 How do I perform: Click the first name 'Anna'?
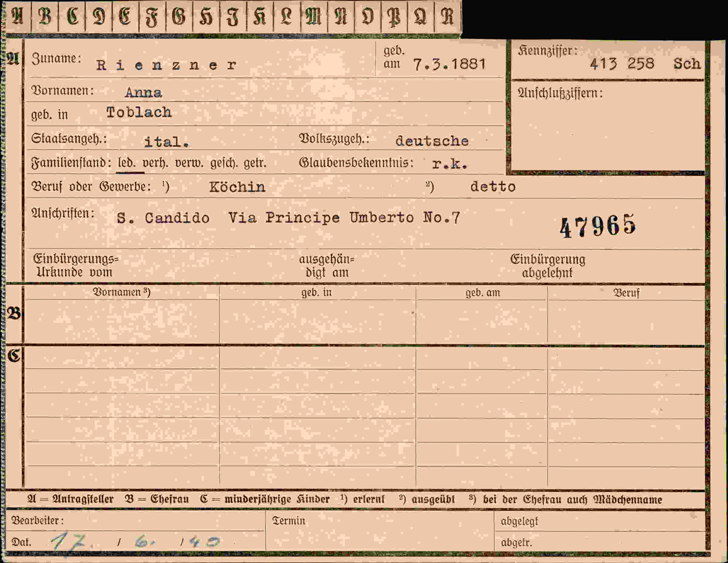point(144,92)
